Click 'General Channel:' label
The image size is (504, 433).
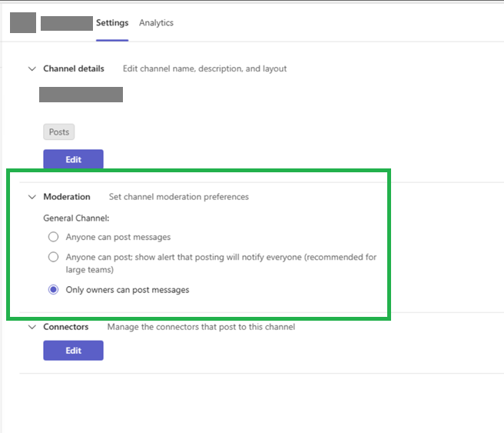(x=76, y=218)
